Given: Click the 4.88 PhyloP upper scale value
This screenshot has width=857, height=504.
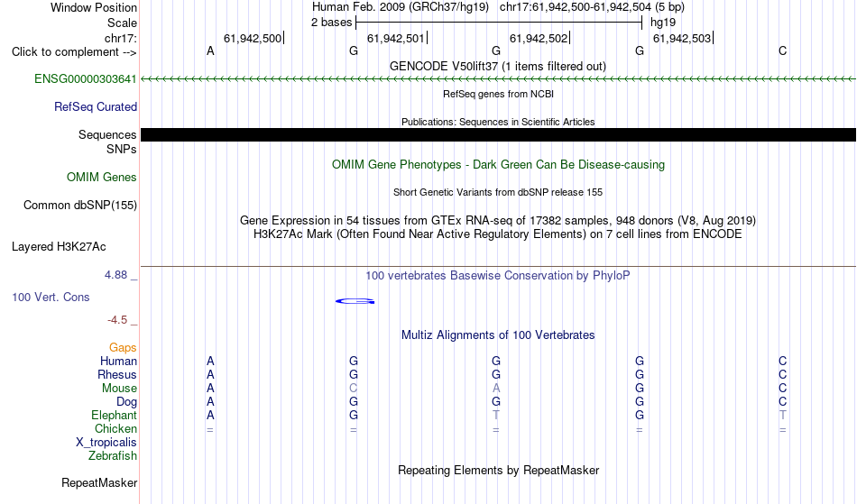Looking at the screenshot, I should click(x=115, y=275).
